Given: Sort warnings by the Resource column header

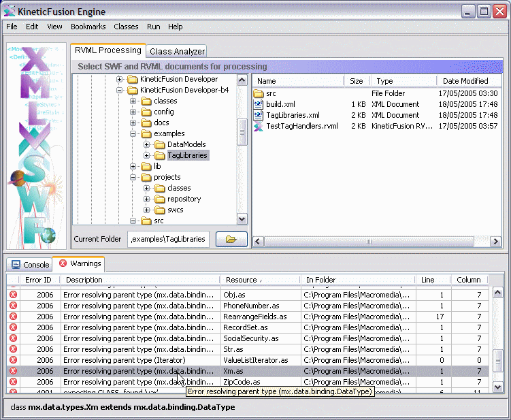Looking at the screenshot, I should tap(242, 280).
